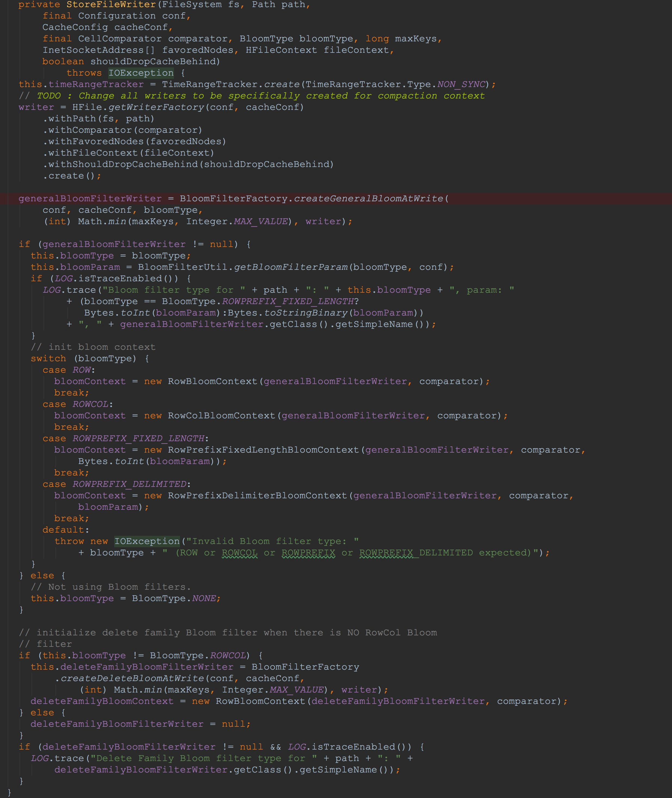Click 'CacheConfig cacheConf' parameter
The image size is (672, 798).
105,27
